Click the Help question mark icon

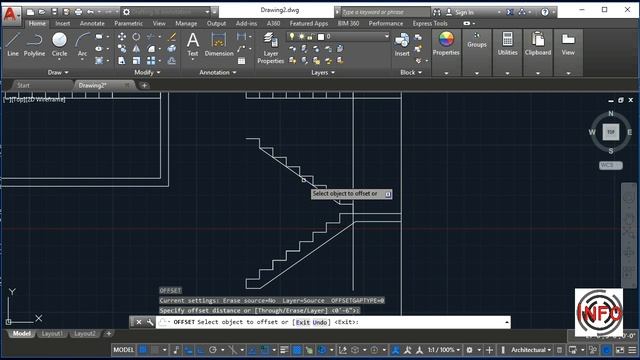545,12
